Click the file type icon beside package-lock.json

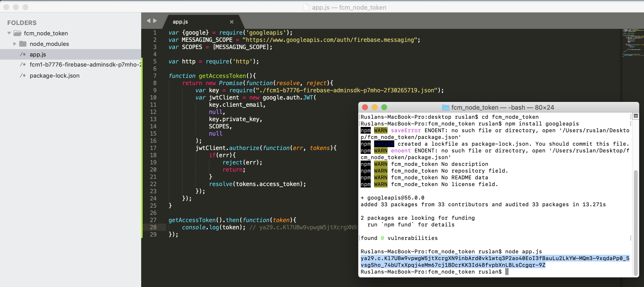[23, 75]
